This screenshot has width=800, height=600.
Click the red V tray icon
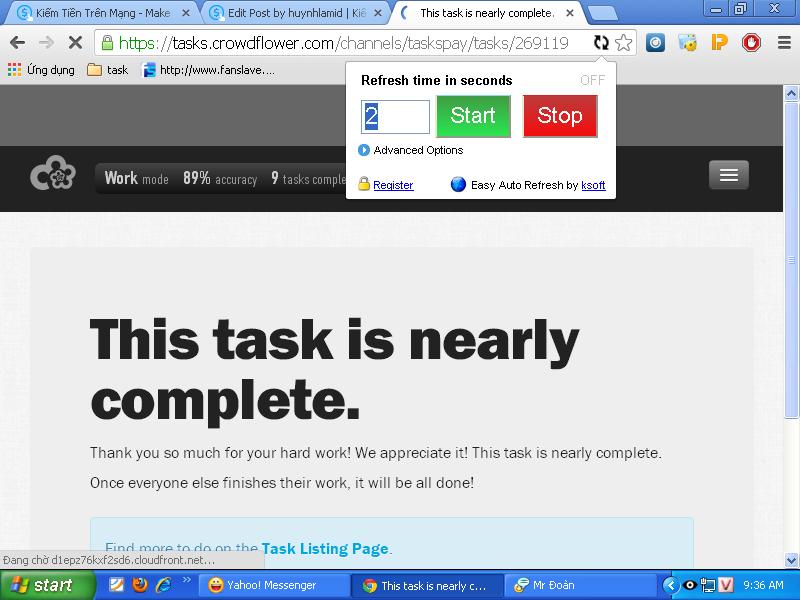coord(726,585)
